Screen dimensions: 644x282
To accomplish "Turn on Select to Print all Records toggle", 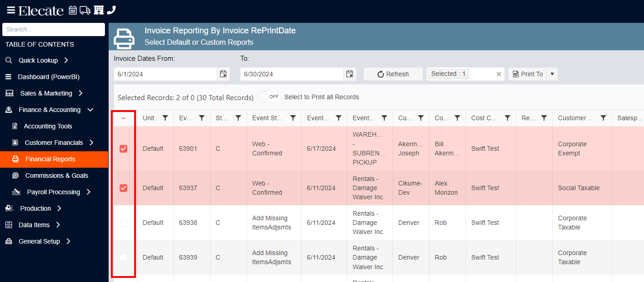I will pos(269,97).
